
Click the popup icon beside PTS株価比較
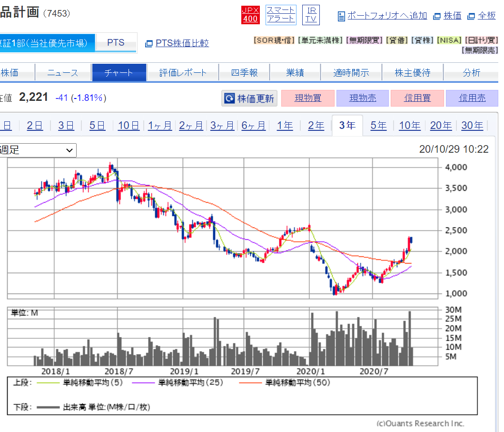point(149,43)
